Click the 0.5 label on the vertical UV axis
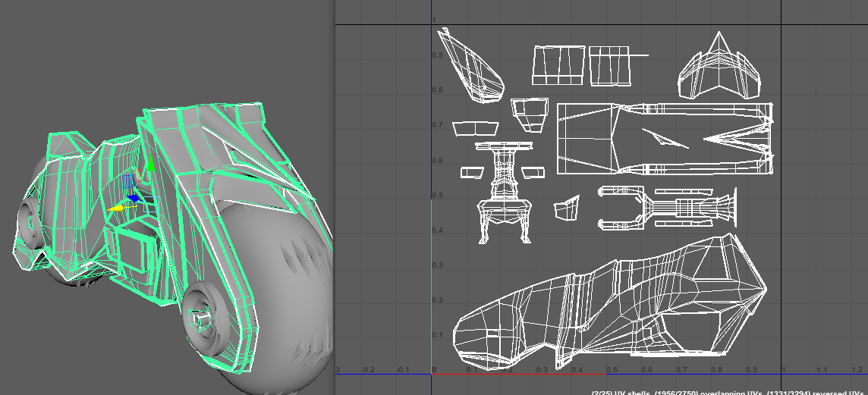The image size is (868, 395). click(x=437, y=196)
